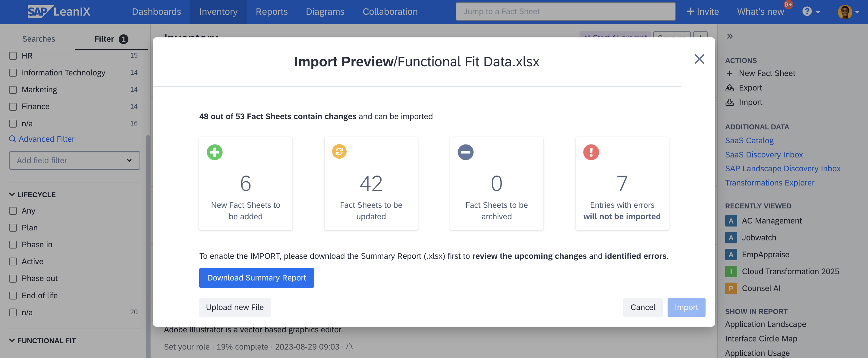Open the Inventory menu
Screen dimensions: 868x358
click(x=218, y=11)
